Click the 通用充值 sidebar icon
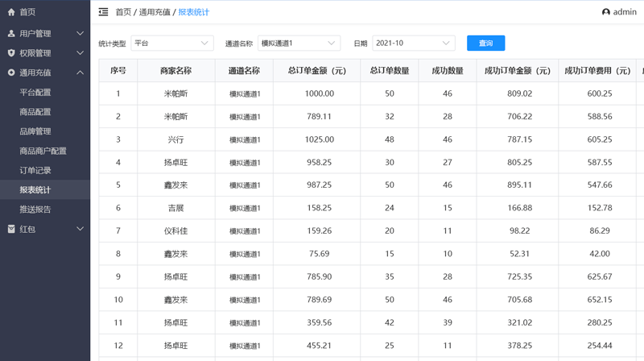 11,73
